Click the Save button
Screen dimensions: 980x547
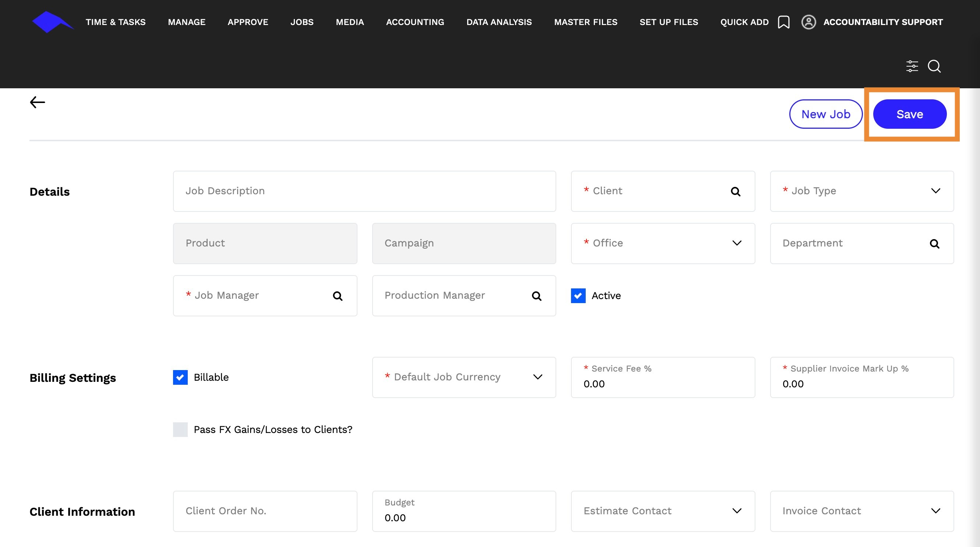(x=909, y=114)
